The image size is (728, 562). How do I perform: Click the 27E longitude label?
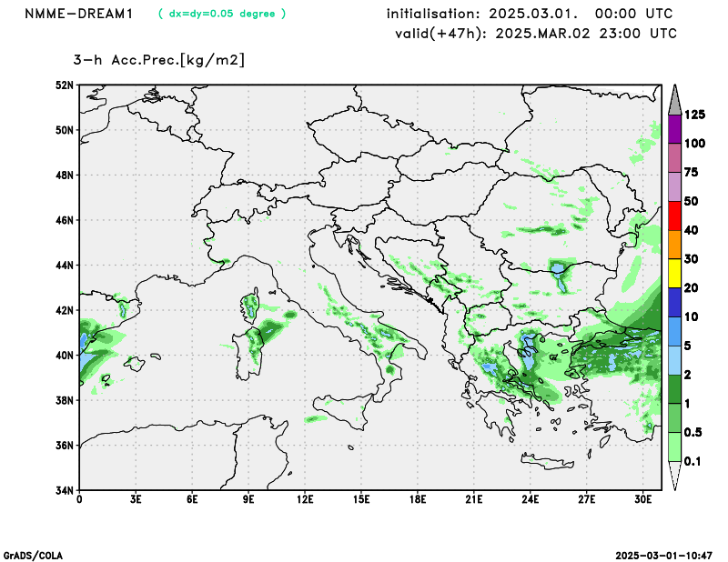click(x=587, y=500)
